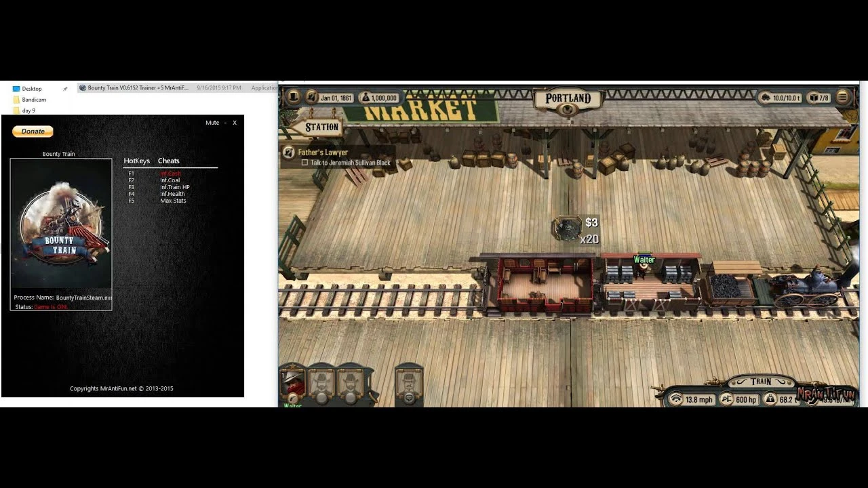Click the cargo crate icon by 7/8
868x488 pixels.
[813, 98]
